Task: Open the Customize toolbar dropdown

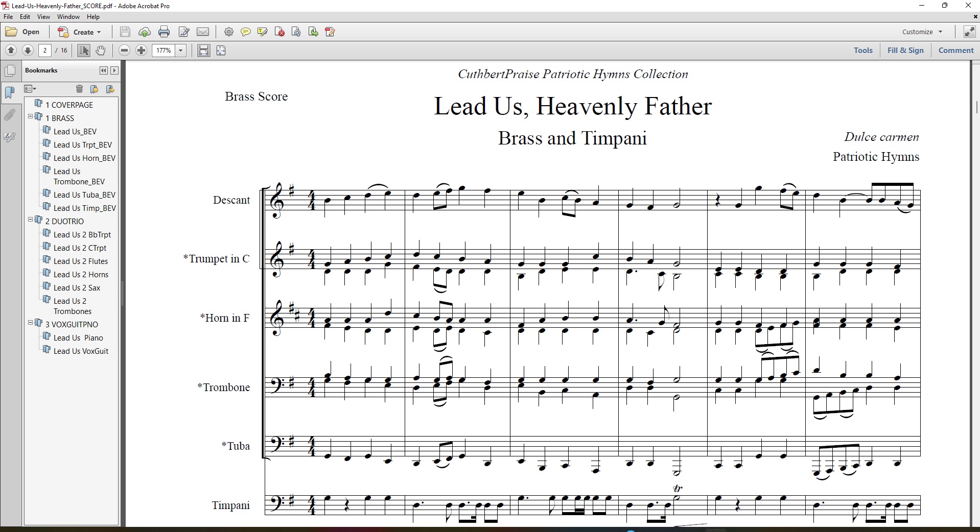Action: tap(922, 32)
